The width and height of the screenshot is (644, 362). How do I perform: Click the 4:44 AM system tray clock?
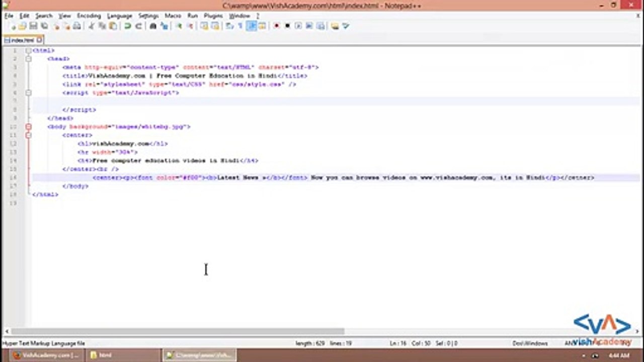tap(619, 355)
